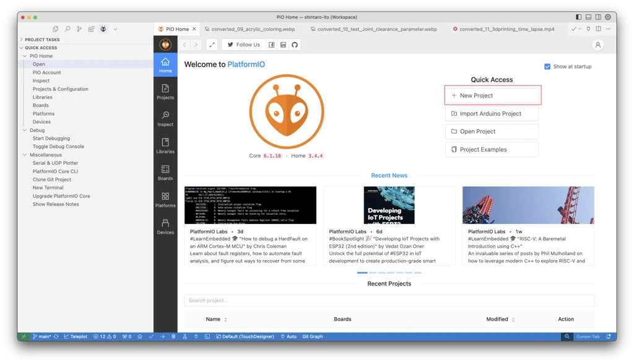This screenshot has width=634, height=364.
Task: Open the Devices section in PIO sidebar
Action: tap(165, 227)
